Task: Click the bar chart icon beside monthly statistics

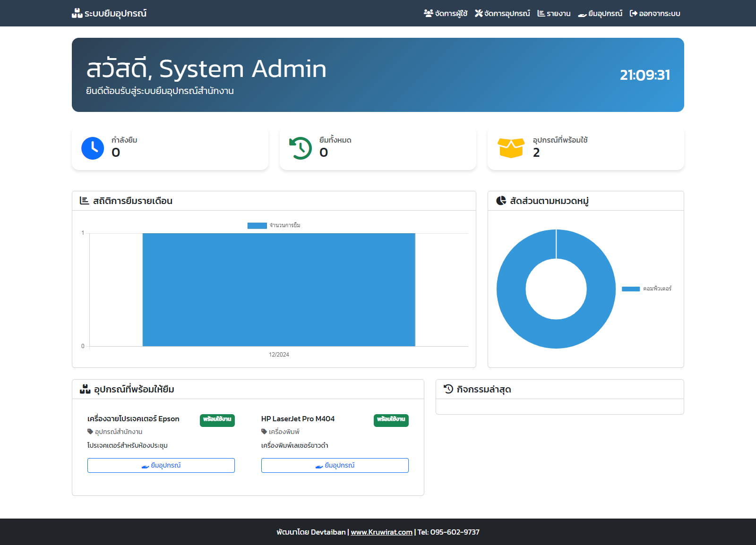Action: click(x=85, y=201)
